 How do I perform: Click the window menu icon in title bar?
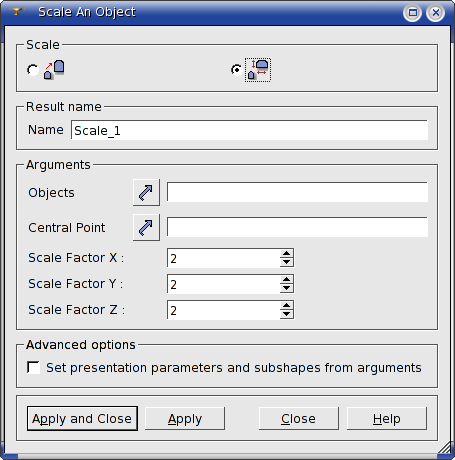pos(16,12)
